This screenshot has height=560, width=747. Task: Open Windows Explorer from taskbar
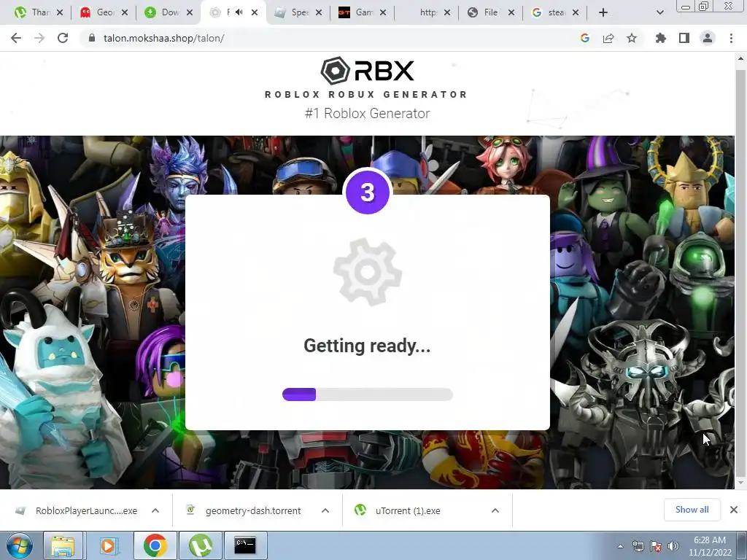[63, 545]
